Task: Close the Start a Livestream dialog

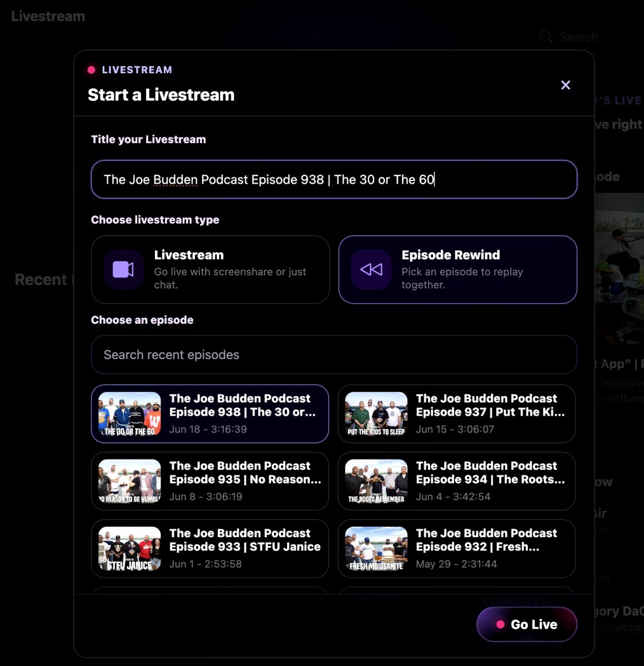Action: (x=565, y=85)
